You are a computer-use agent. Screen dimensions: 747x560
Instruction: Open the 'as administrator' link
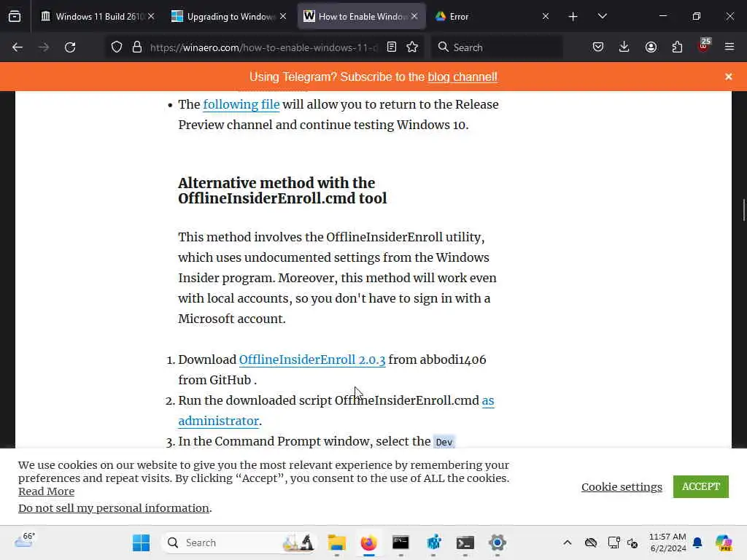336,411
